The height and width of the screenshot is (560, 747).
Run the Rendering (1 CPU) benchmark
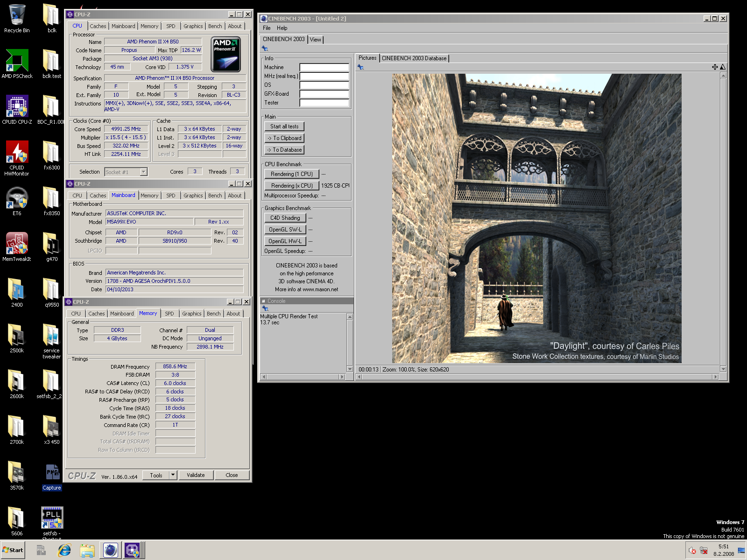pos(292,174)
